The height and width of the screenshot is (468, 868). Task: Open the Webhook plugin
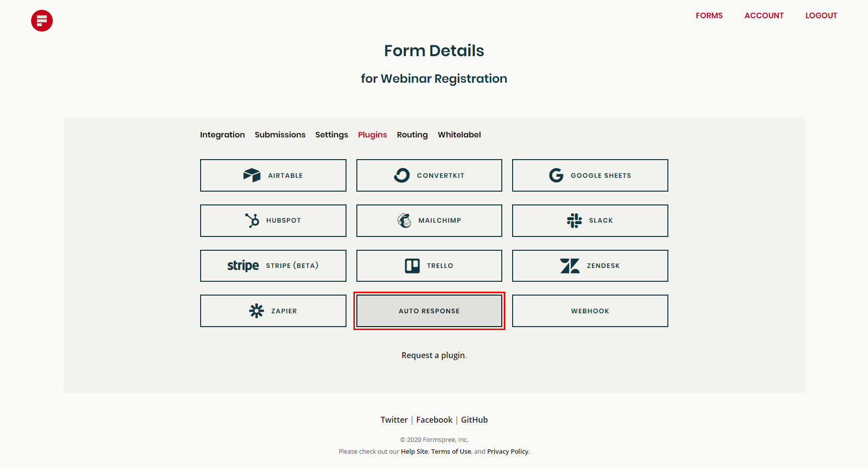click(590, 311)
